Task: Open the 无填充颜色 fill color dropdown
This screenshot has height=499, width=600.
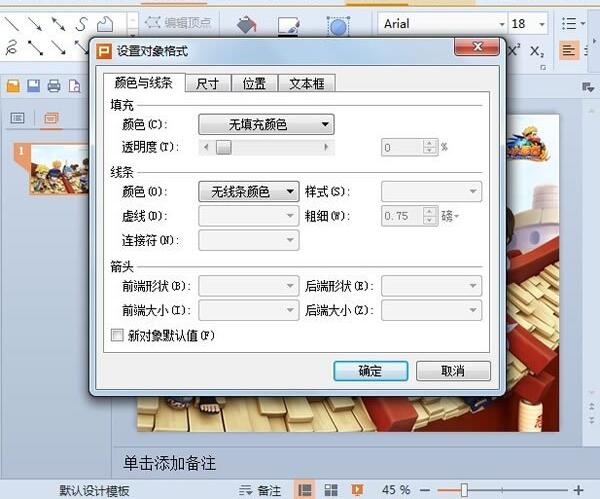Action: point(266,124)
